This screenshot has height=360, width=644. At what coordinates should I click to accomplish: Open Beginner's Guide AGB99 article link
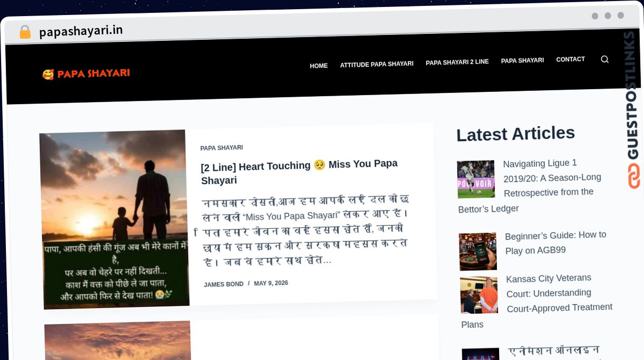pos(555,242)
